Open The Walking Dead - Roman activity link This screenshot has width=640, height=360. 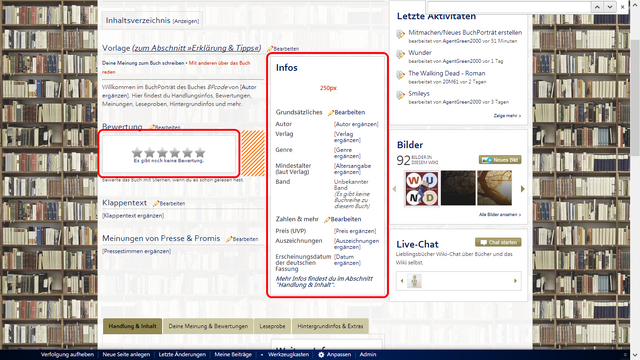tap(447, 73)
